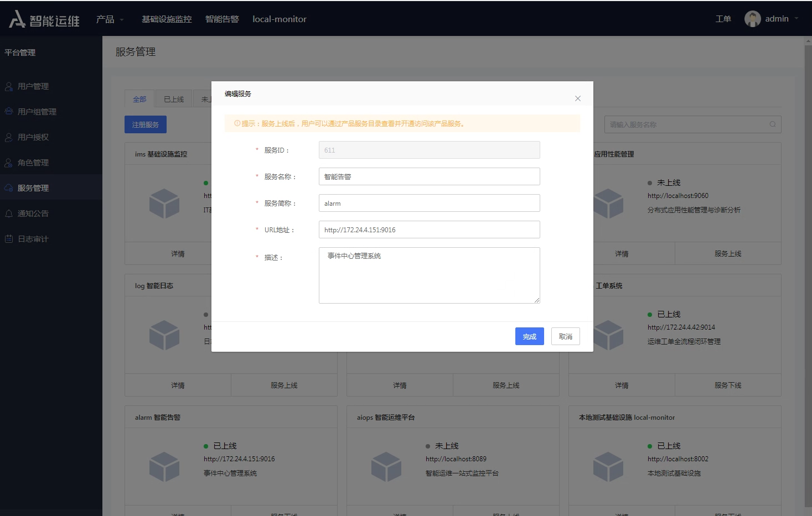The image size is (812, 516).
Task: Click the 注册服务 button
Action: tap(146, 124)
